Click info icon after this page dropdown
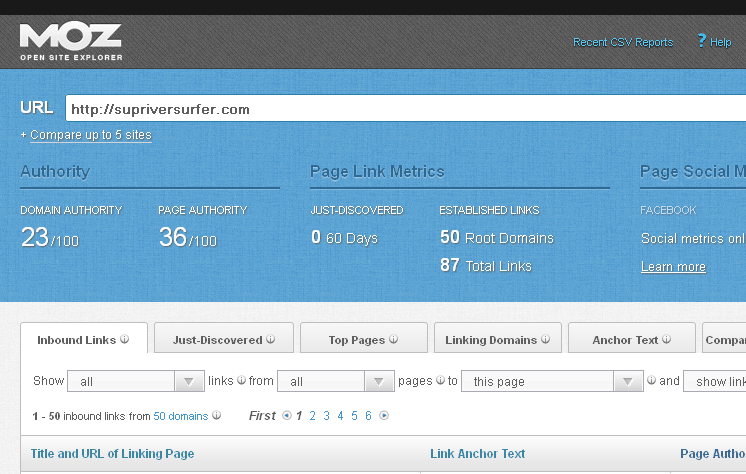This screenshot has height=474, width=746. coord(652,380)
